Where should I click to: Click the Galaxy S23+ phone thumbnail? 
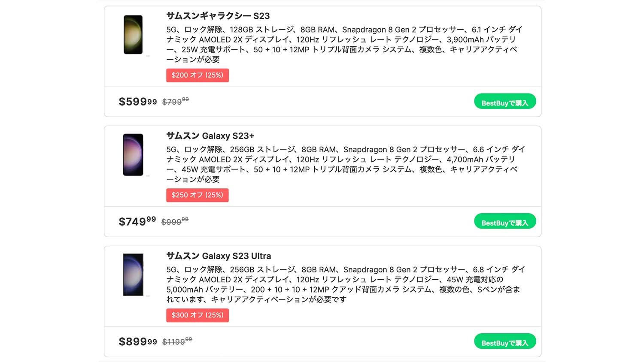[x=133, y=155]
